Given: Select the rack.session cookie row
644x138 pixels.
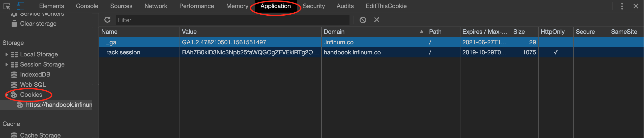Looking at the screenshot, I should [x=371, y=52].
